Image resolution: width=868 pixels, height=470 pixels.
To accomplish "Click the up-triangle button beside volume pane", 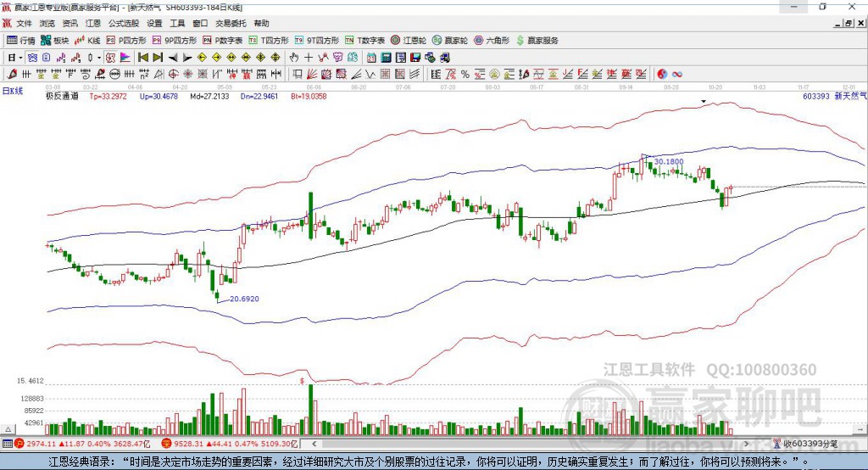I will pos(8,429).
